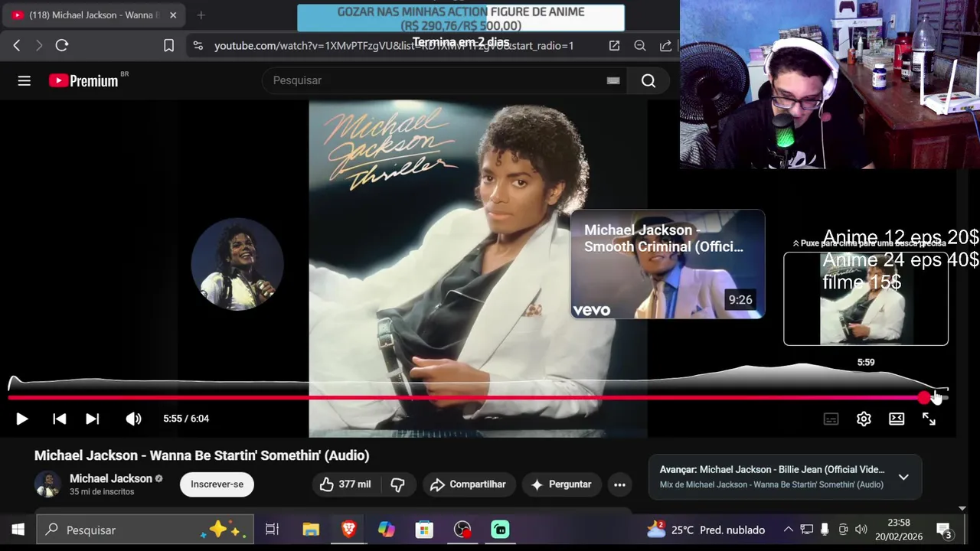Skip to next video

[x=92, y=419]
